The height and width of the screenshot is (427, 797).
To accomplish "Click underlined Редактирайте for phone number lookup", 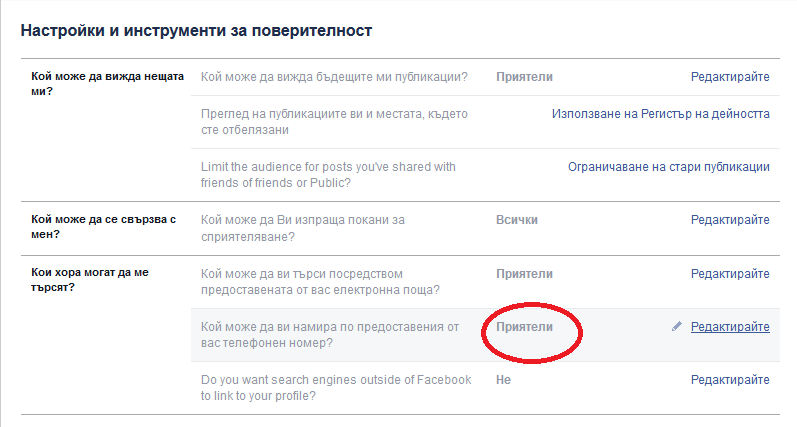I will pos(730,326).
